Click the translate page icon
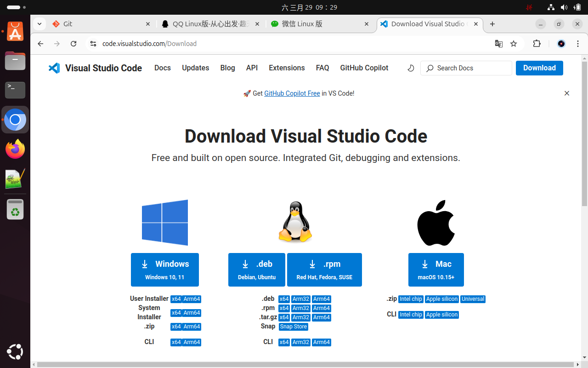The image size is (588, 368). [x=498, y=44]
